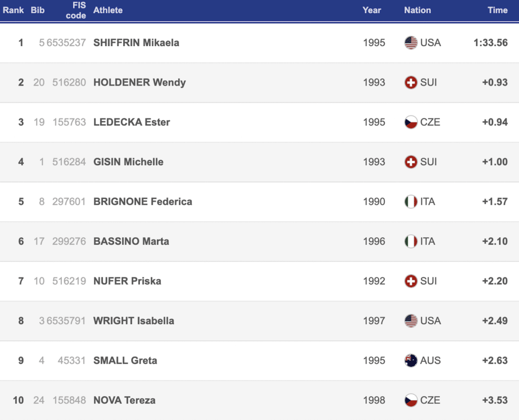
Task: Click Italian flag beside Bassino
Action: point(411,241)
